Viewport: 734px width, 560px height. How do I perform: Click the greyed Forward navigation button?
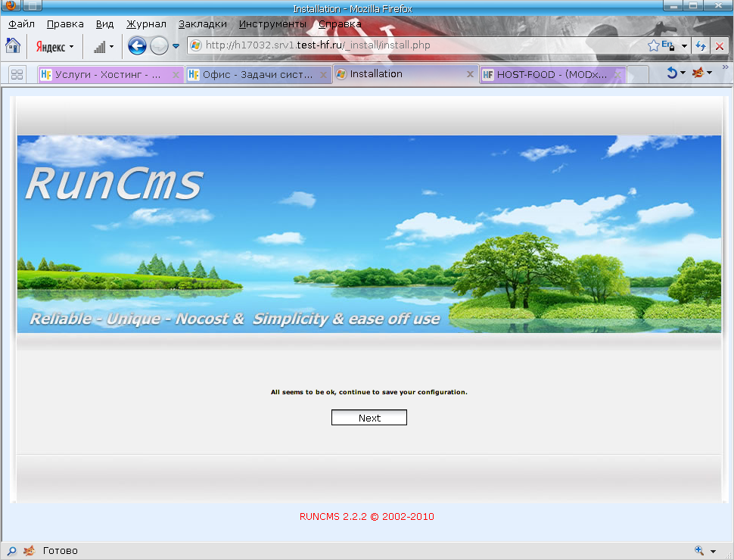tap(159, 46)
